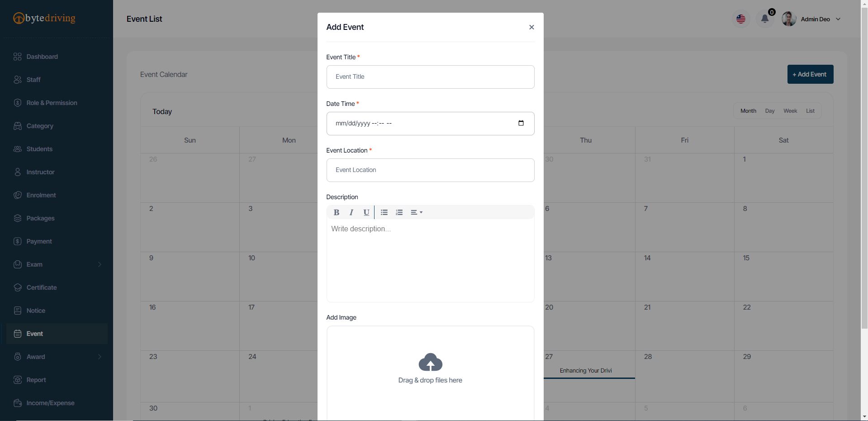Toggle bold formatting in description editor
This screenshot has width=868, height=421.
337,212
